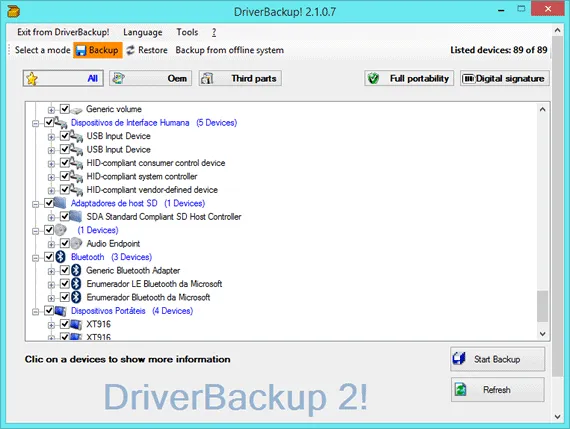Click the DriverBackup app icon in title bar
Viewport: 570px width, 429px height.
point(13,11)
